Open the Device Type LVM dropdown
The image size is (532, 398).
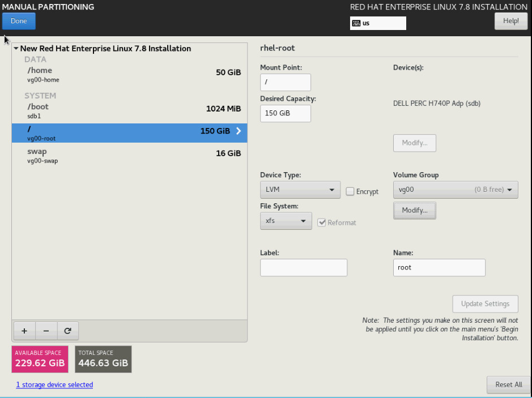pyautogui.click(x=300, y=190)
